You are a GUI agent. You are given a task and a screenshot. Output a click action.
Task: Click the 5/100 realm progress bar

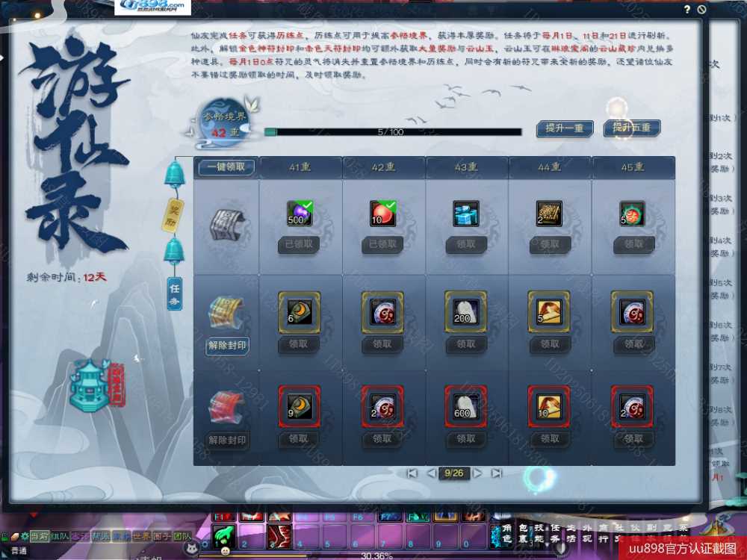392,132
